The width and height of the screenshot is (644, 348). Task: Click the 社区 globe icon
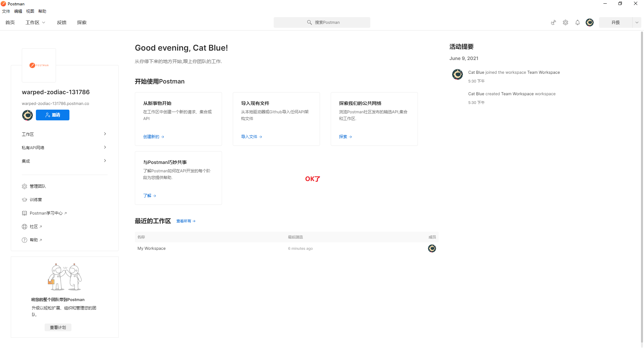point(24,227)
